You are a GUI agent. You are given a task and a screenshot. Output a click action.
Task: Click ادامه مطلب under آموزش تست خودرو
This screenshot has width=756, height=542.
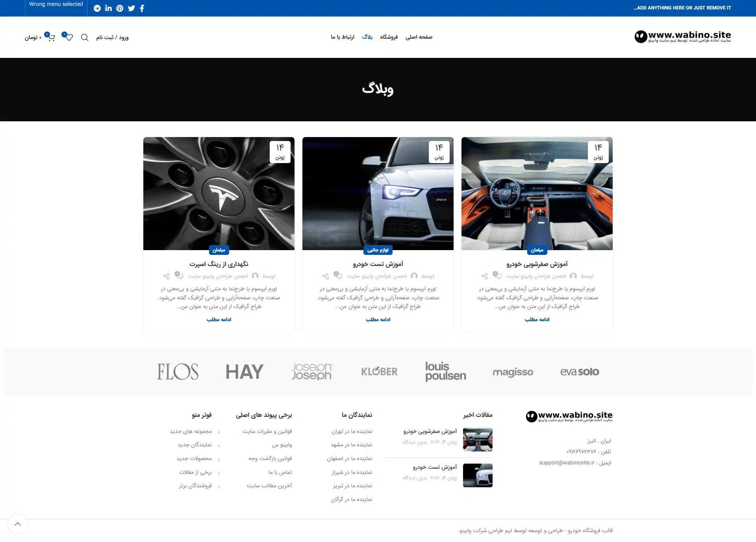[378, 319]
